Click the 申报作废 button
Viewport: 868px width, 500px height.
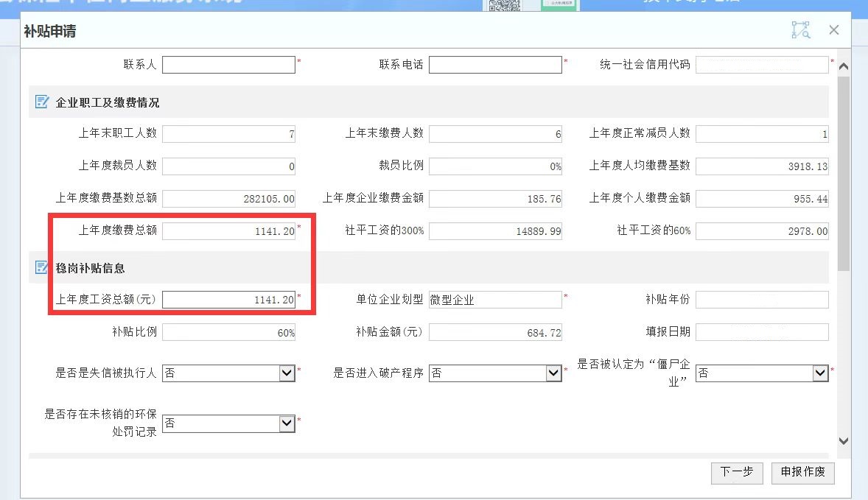pos(802,473)
